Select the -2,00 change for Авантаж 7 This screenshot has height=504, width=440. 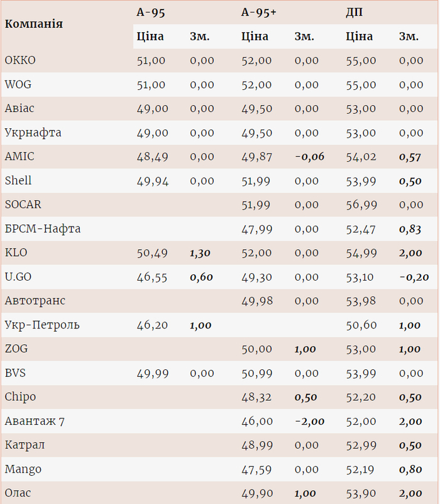click(x=309, y=422)
